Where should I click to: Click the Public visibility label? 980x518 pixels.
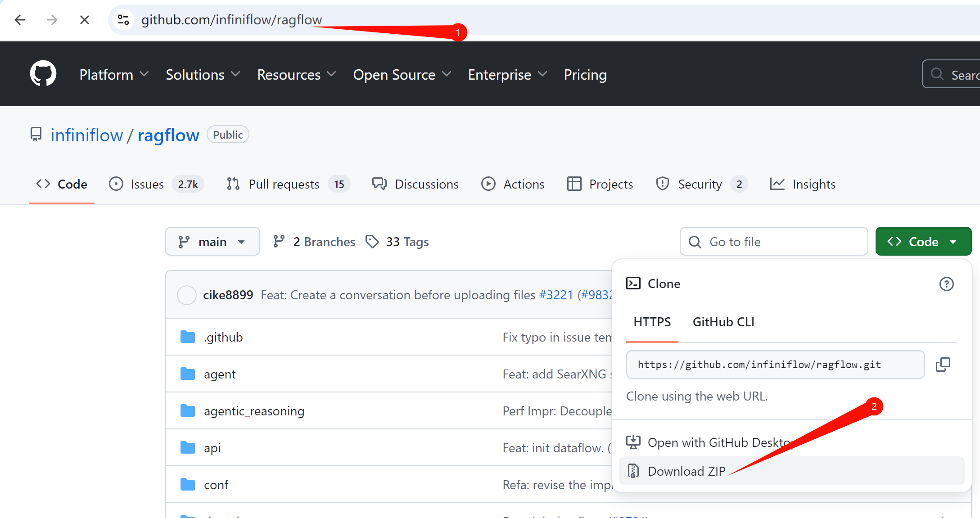click(x=228, y=135)
